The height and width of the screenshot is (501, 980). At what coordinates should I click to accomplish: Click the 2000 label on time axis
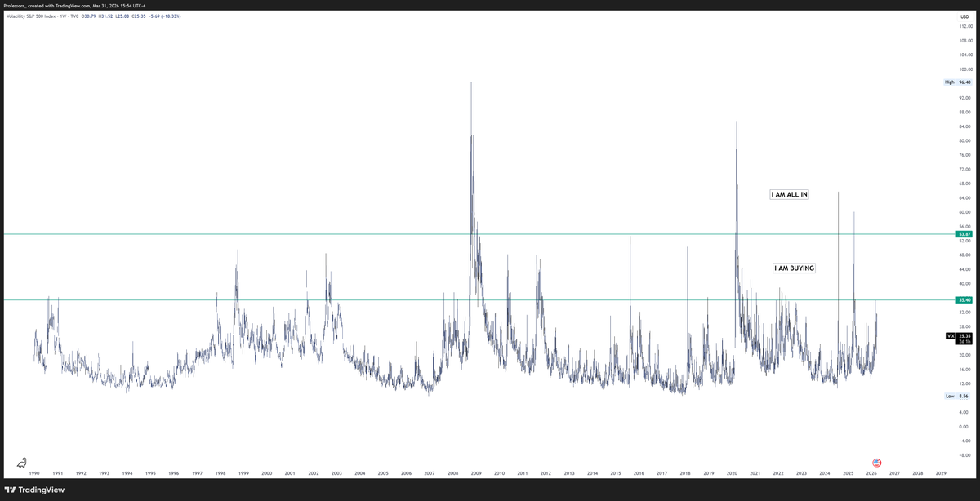pos(267,472)
